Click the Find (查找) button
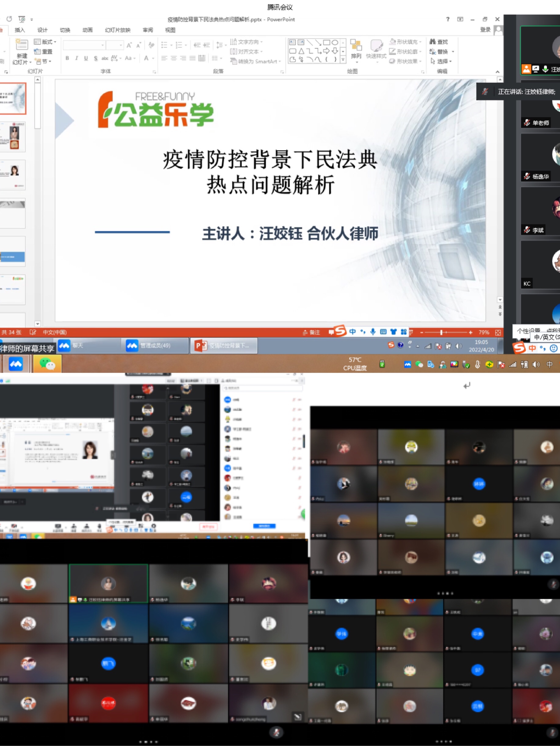This screenshot has width=560, height=746. [x=439, y=42]
